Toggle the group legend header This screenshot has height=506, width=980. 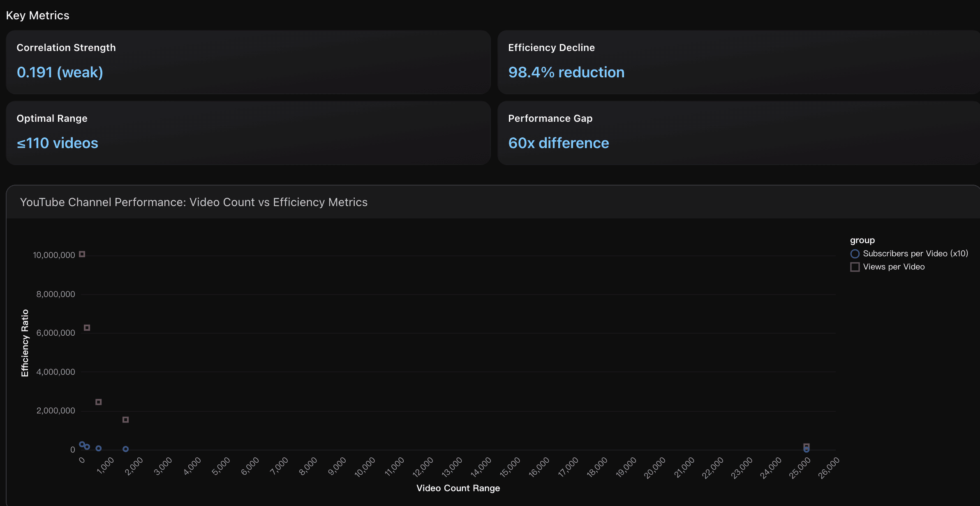862,240
